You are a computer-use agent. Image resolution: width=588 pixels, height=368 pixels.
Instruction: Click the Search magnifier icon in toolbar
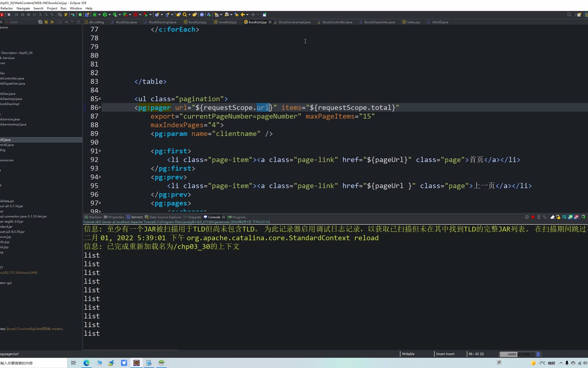tap(185, 15)
